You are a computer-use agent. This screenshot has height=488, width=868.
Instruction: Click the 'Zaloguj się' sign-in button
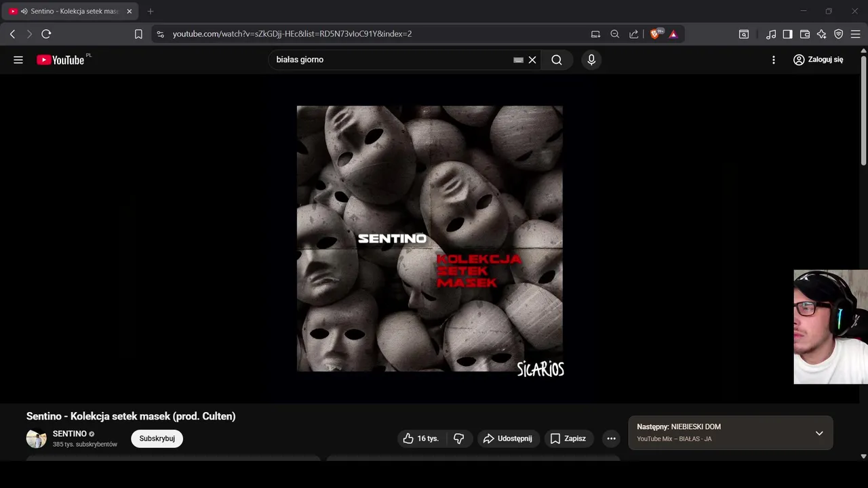point(818,60)
